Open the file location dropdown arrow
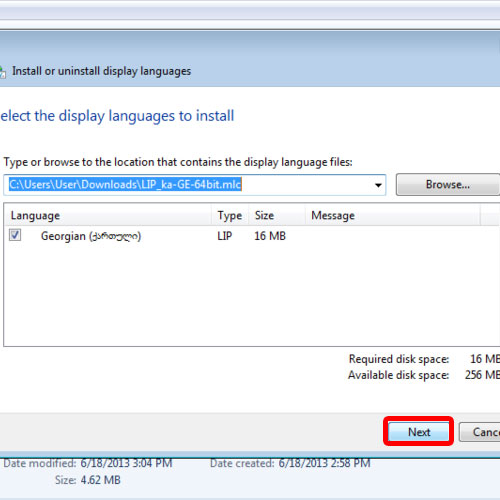The width and height of the screenshot is (500, 500). click(x=378, y=185)
